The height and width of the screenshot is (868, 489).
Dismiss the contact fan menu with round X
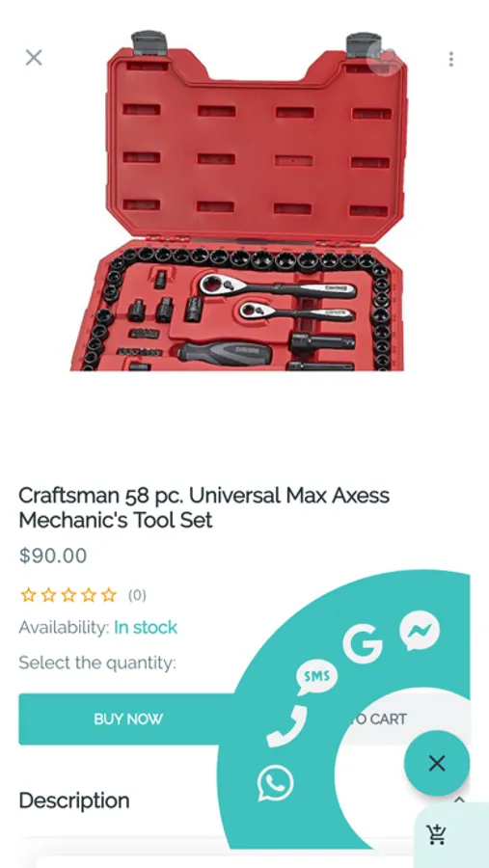[436, 764]
